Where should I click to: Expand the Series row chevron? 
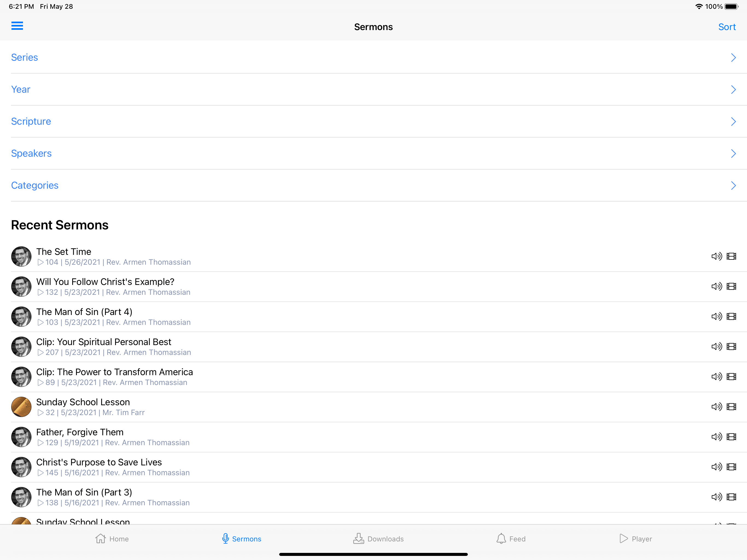pyautogui.click(x=733, y=57)
